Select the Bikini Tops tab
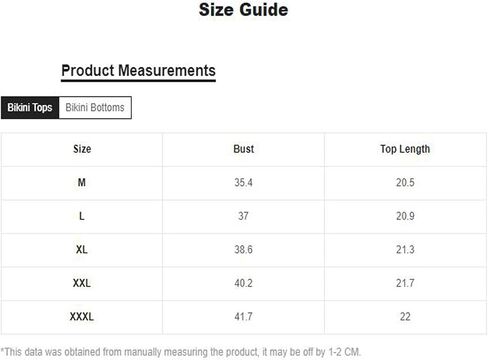The height and width of the screenshot is (360, 488). tap(30, 108)
